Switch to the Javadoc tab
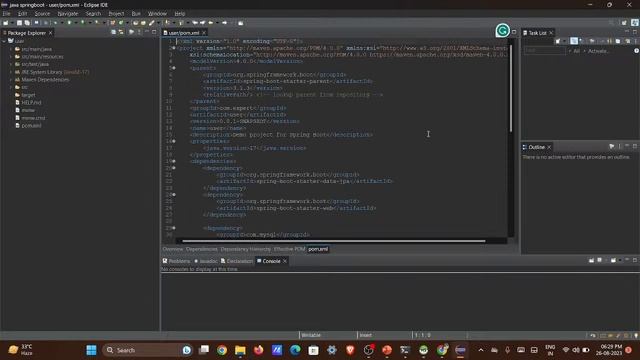The height and width of the screenshot is (360, 640). click(206, 261)
